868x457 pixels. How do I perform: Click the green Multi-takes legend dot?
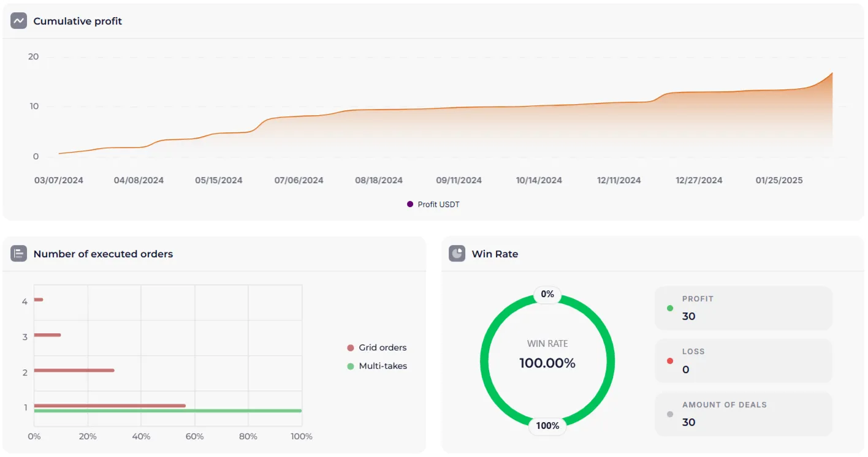(351, 366)
